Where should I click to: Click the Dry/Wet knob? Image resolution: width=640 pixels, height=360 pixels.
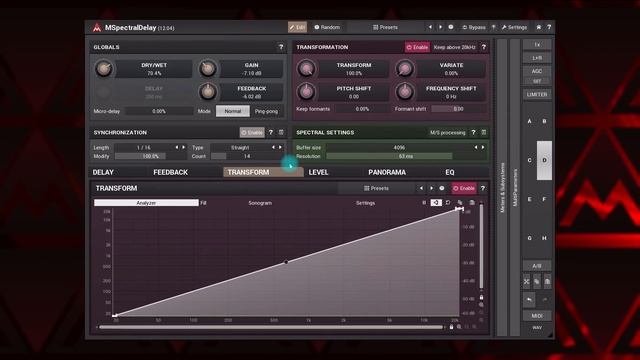point(104,69)
